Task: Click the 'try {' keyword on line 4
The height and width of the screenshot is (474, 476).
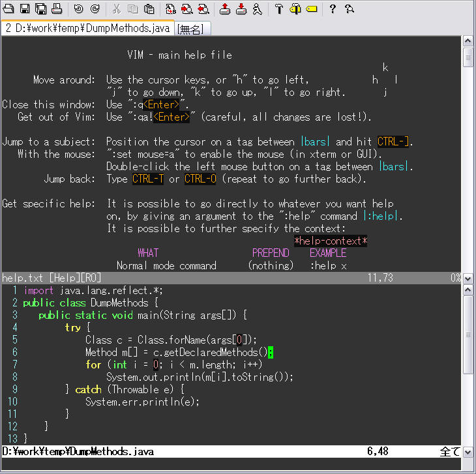Action: 78,328
